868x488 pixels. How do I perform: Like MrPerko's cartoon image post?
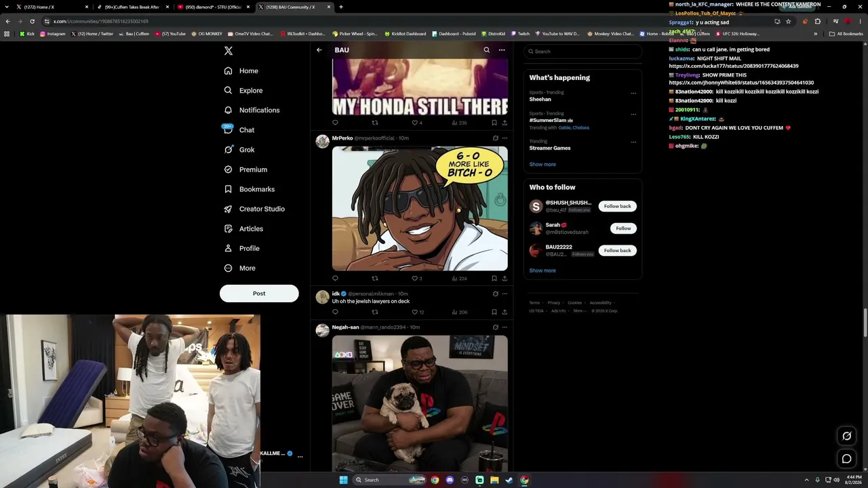417,279
